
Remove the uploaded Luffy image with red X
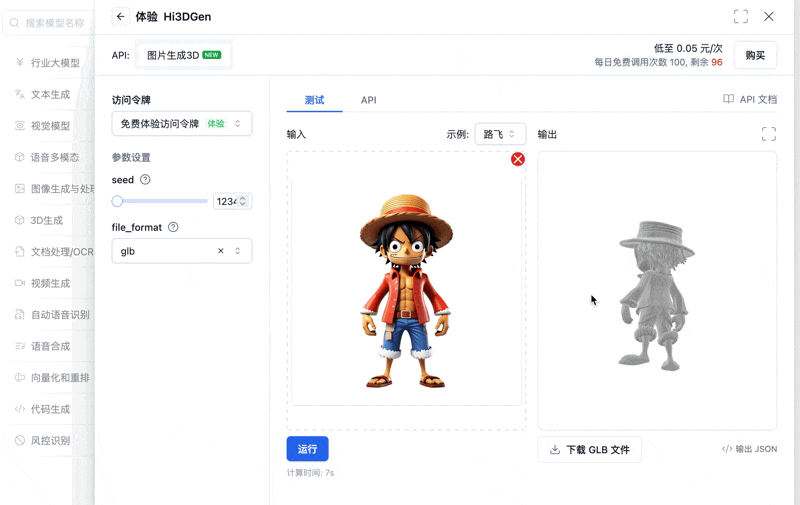pos(518,159)
